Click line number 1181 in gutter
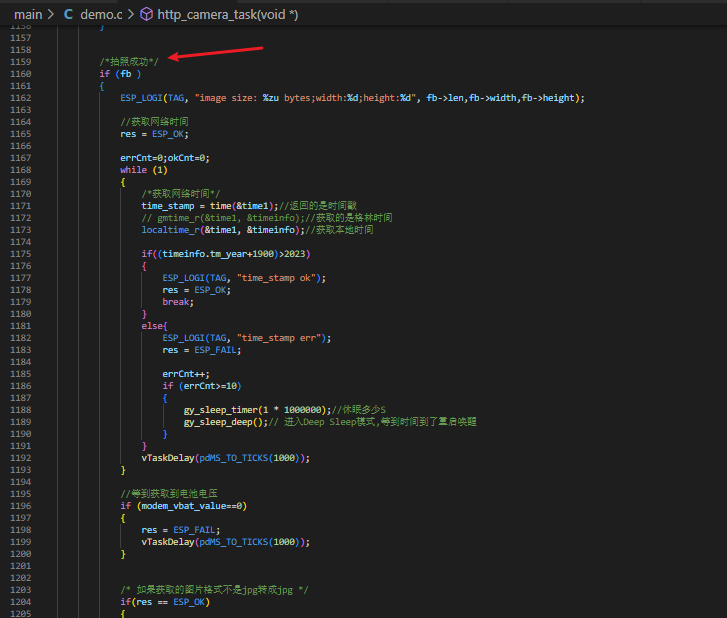 (21, 326)
